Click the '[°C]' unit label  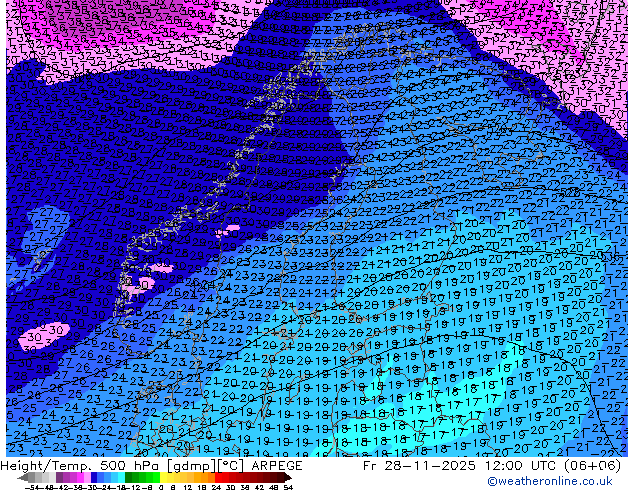(231, 466)
